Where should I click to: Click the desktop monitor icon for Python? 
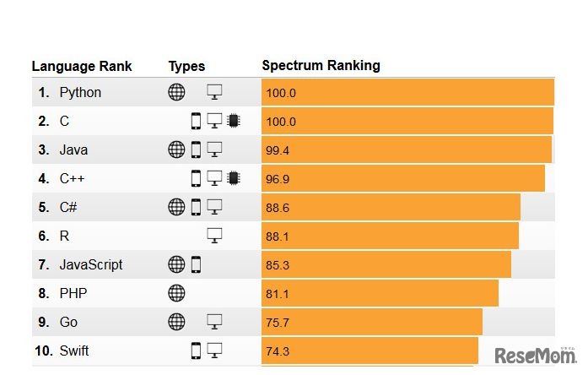pos(214,93)
